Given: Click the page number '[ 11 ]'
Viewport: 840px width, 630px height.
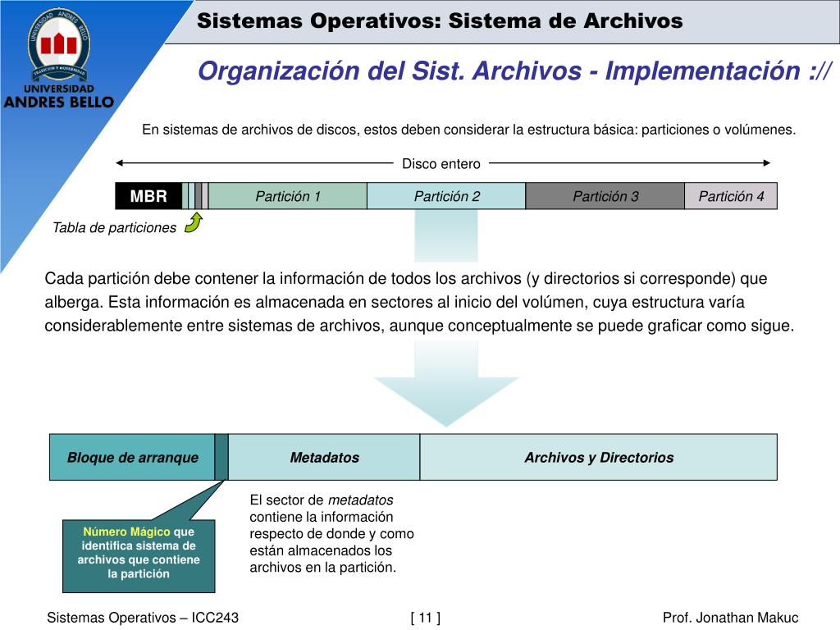Looking at the screenshot, I should point(426,618).
